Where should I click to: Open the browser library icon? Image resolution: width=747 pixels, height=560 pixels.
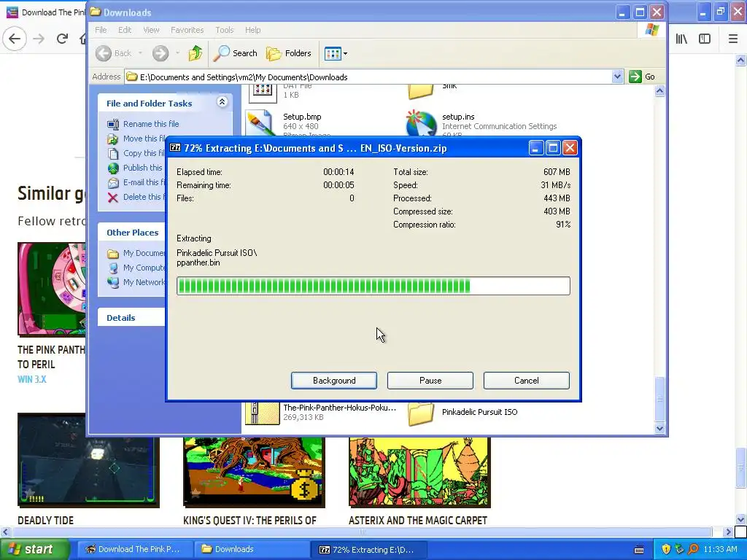pyautogui.click(x=681, y=39)
